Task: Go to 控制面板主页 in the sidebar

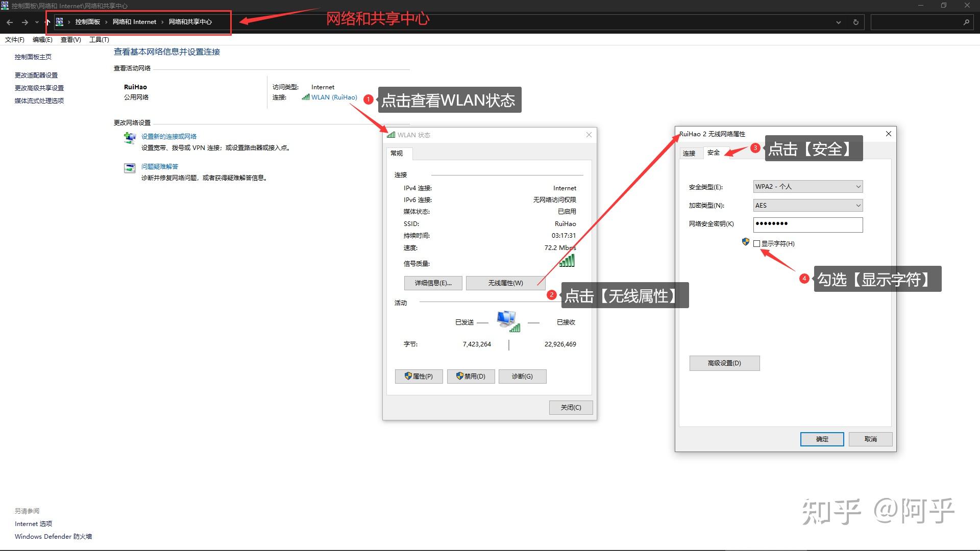Action: click(x=33, y=57)
